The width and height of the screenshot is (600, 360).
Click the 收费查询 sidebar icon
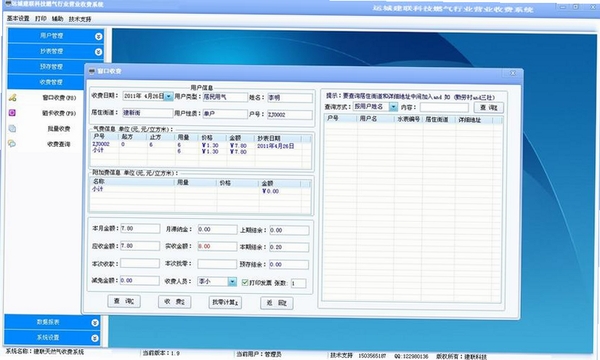(12, 144)
